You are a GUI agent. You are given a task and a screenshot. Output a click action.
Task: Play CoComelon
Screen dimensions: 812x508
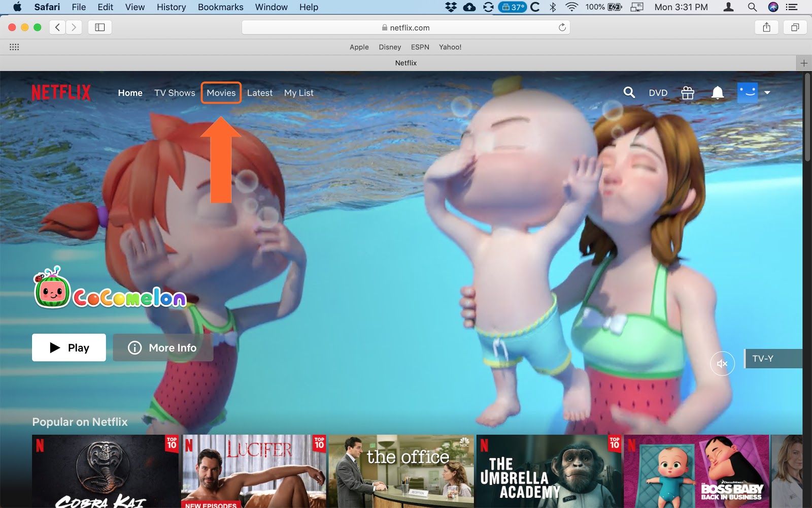69,347
